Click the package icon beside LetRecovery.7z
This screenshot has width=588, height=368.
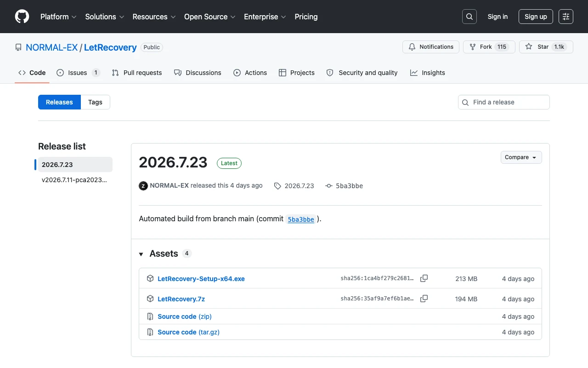point(150,299)
